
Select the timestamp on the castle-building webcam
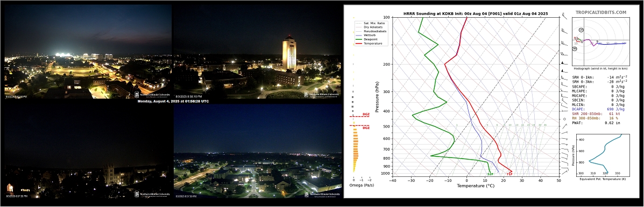pos(17,196)
